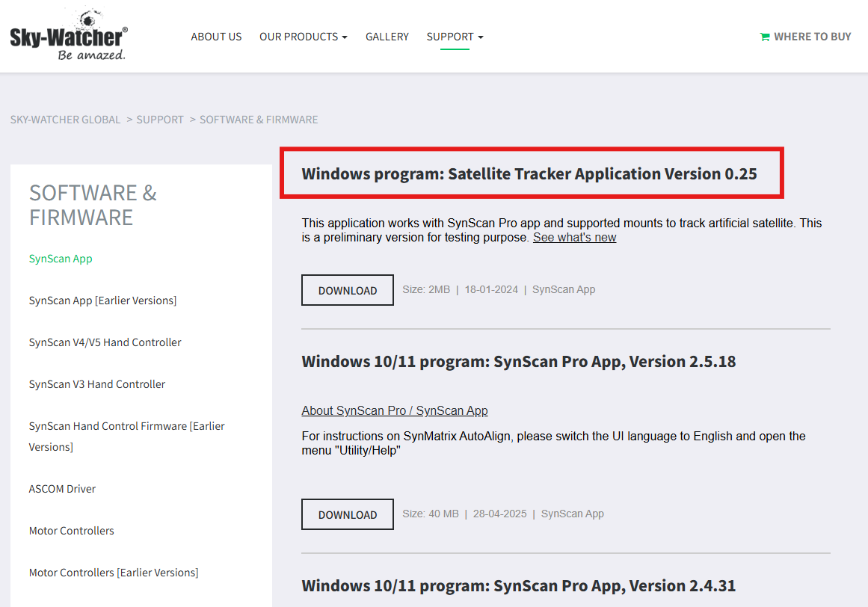Click the SOFTWARE & FIRMWARE sidebar title

click(93, 206)
